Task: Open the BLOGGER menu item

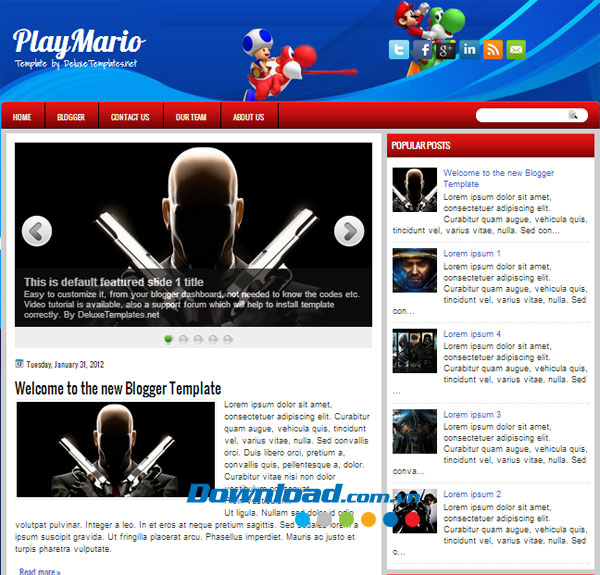Action: point(71,117)
